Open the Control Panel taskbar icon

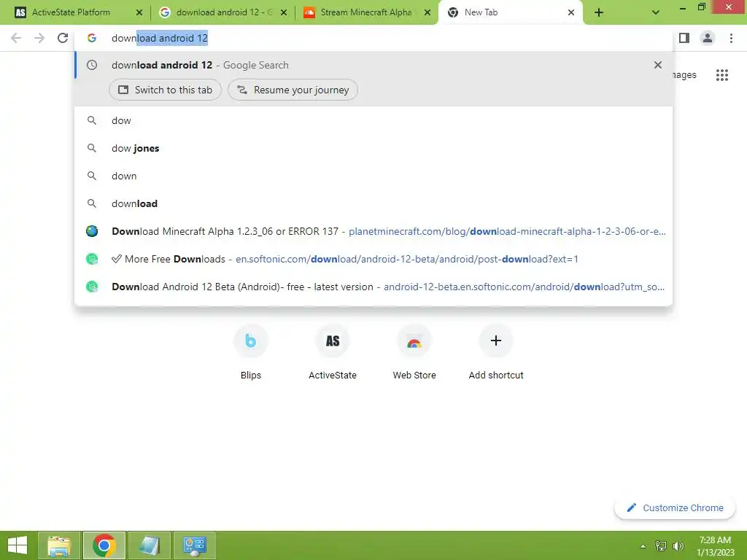[194, 545]
